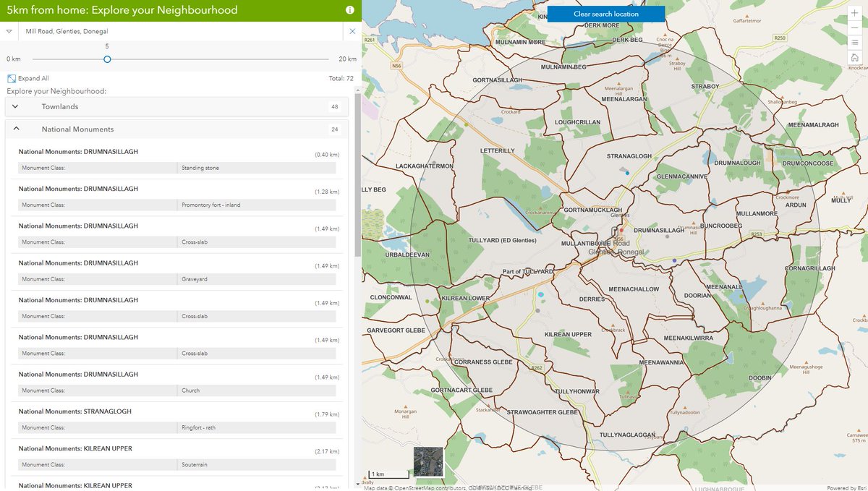Click the LOUGHCRILLAN townland label
This screenshot has width=868, height=491.
577,122
